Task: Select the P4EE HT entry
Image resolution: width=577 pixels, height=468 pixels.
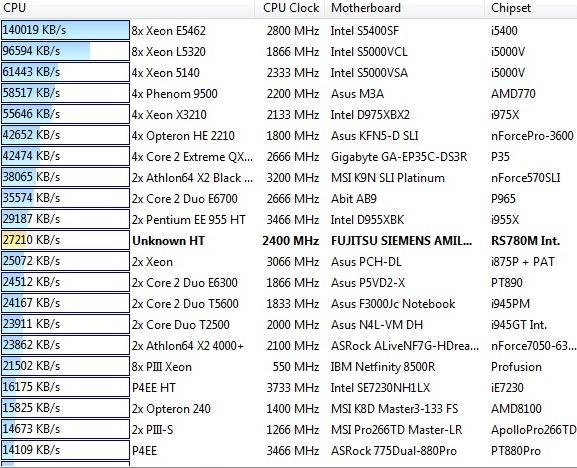Action: click(153, 387)
